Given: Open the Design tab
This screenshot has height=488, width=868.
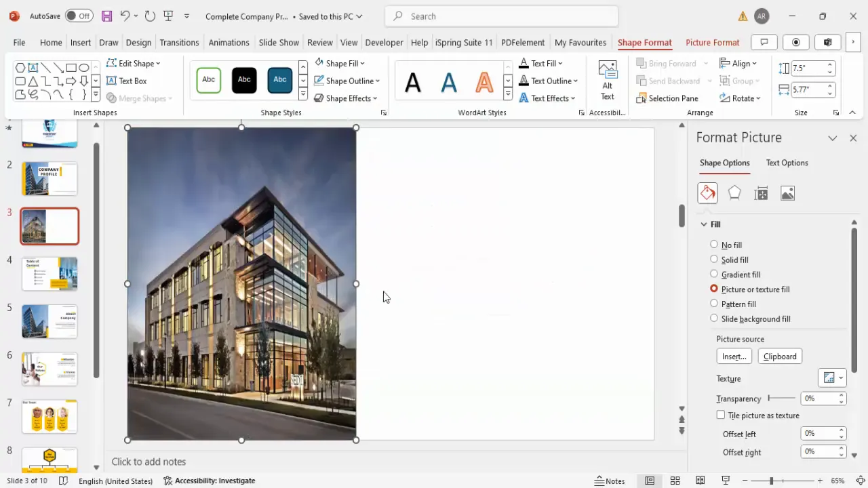Looking at the screenshot, I should tap(138, 42).
